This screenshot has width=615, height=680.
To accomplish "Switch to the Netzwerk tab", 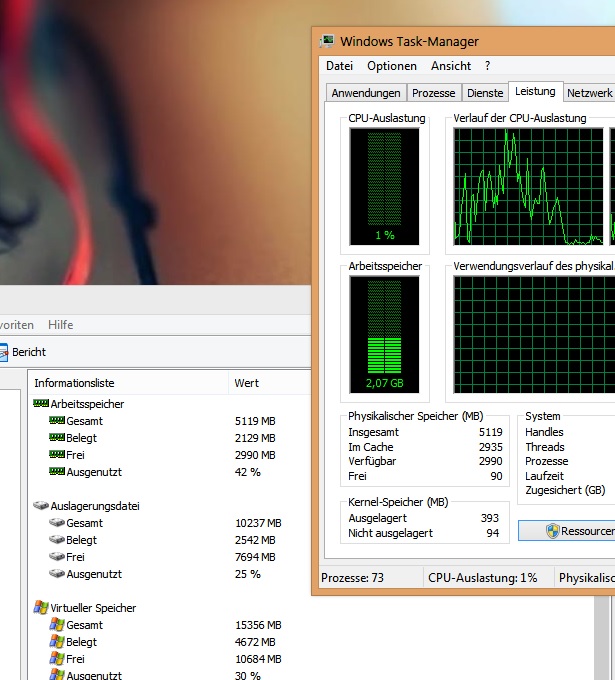I will [589, 93].
